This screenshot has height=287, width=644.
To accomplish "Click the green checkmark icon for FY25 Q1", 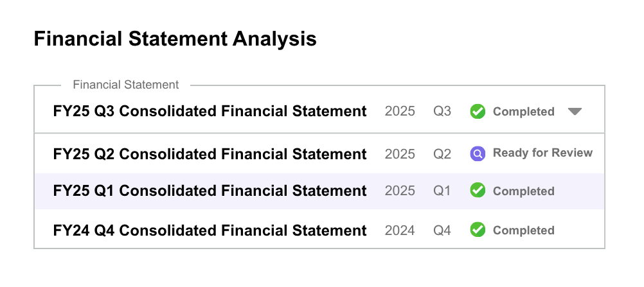I will click(x=478, y=191).
